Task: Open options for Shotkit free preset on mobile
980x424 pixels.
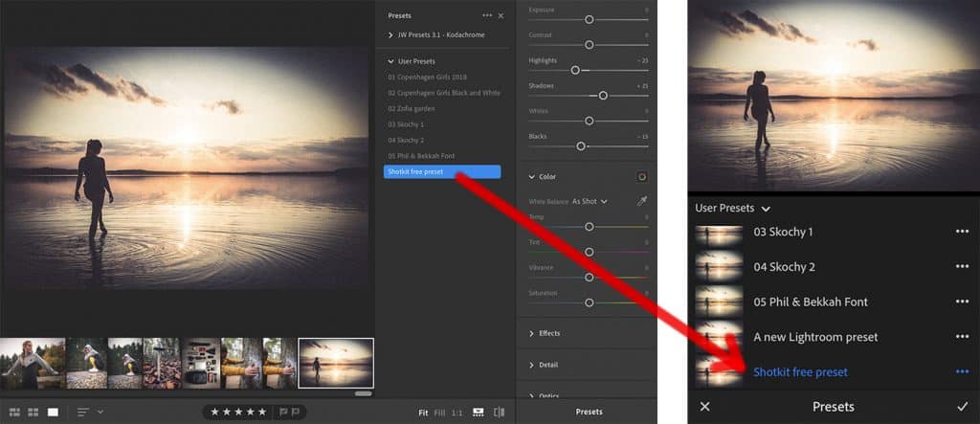Action: coord(962,372)
